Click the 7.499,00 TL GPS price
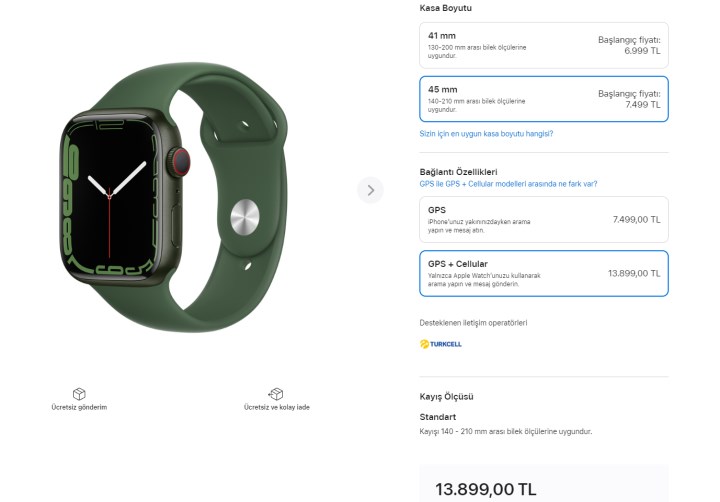Screen dimensions: 720x502 coord(636,220)
